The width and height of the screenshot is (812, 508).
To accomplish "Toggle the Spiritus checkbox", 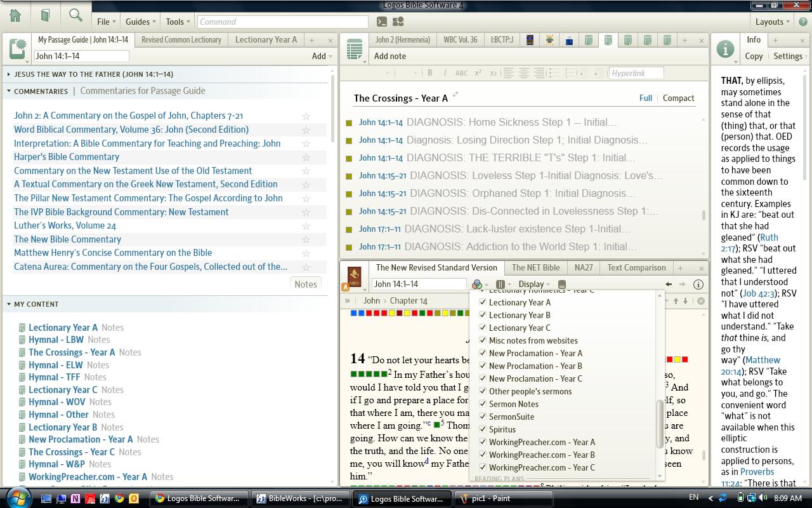I will 483,429.
